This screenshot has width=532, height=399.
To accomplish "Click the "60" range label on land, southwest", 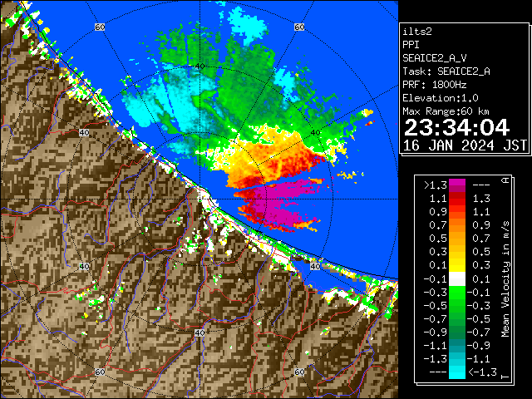I will tap(100, 372).
